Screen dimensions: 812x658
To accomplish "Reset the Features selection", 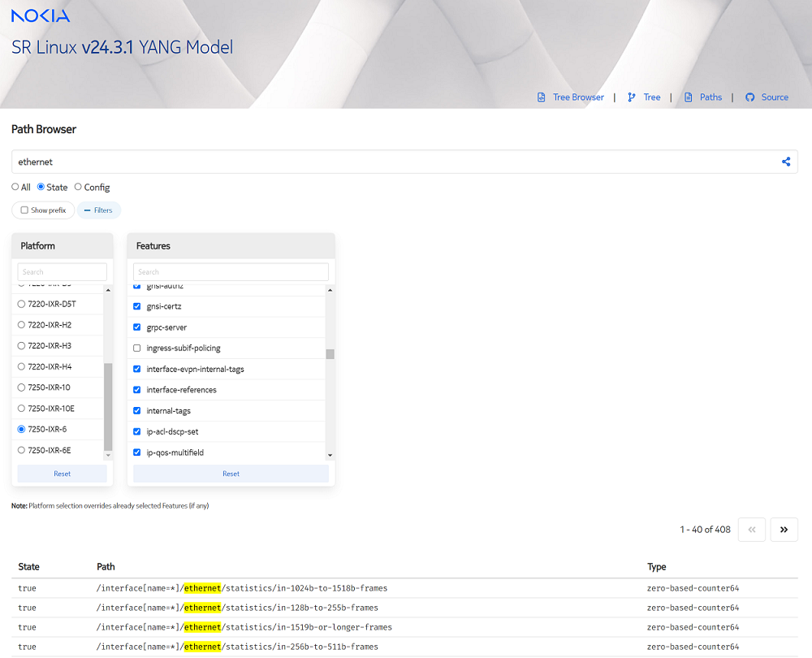I will click(231, 474).
